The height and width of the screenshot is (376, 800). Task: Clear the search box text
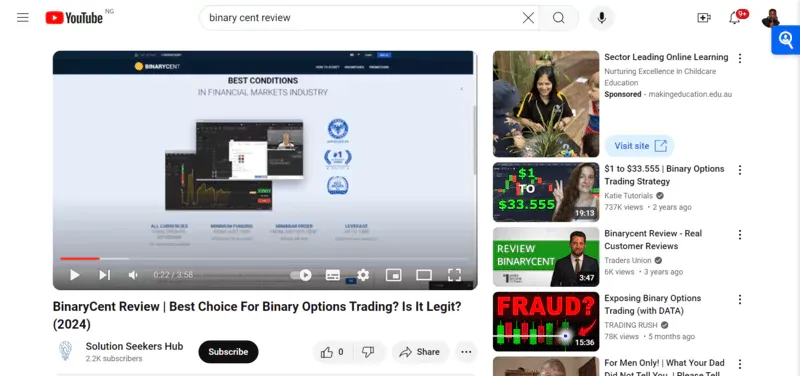click(528, 18)
